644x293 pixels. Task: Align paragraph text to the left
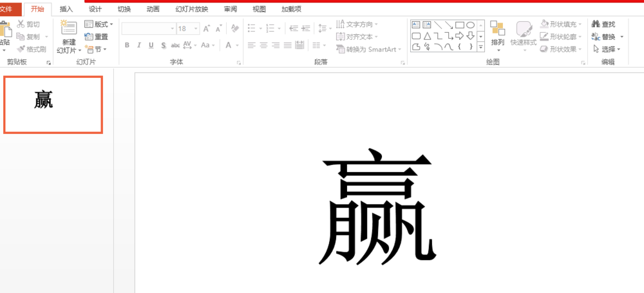pos(252,45)
